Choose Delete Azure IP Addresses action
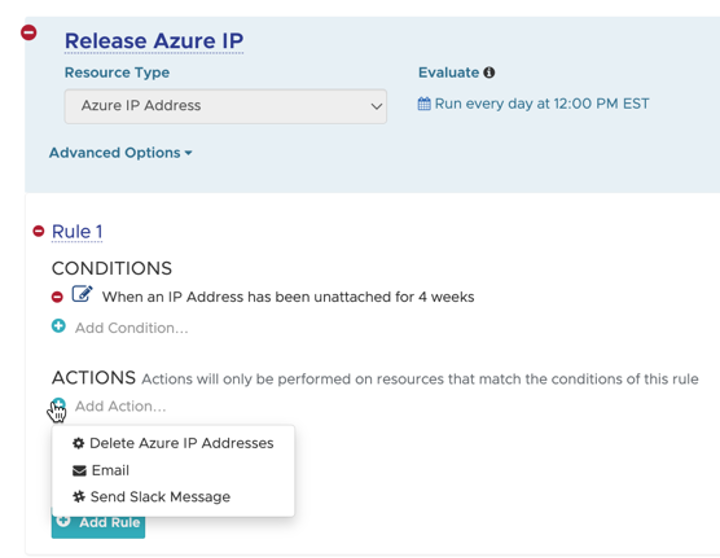720x558 pixels. pos(173,443)
